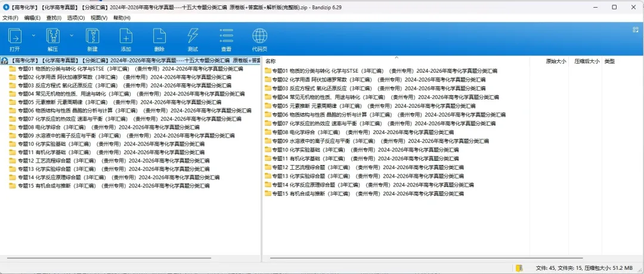Select 专题15 有机合成与推断 row in file list
This screenshot has width=644, height=274.
364,193
